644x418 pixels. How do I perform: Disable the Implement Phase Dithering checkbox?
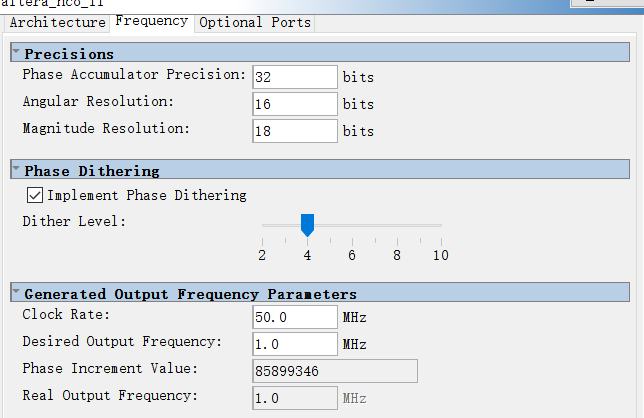pos(35,196)
